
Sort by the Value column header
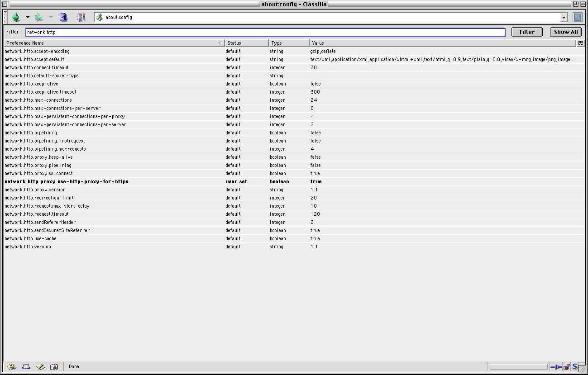443,43
